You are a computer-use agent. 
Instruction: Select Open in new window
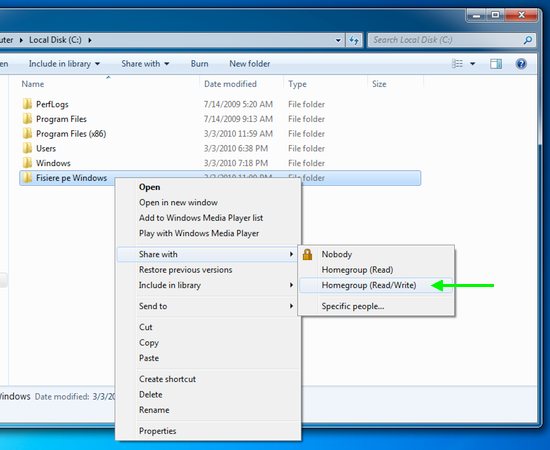(208, 202)
